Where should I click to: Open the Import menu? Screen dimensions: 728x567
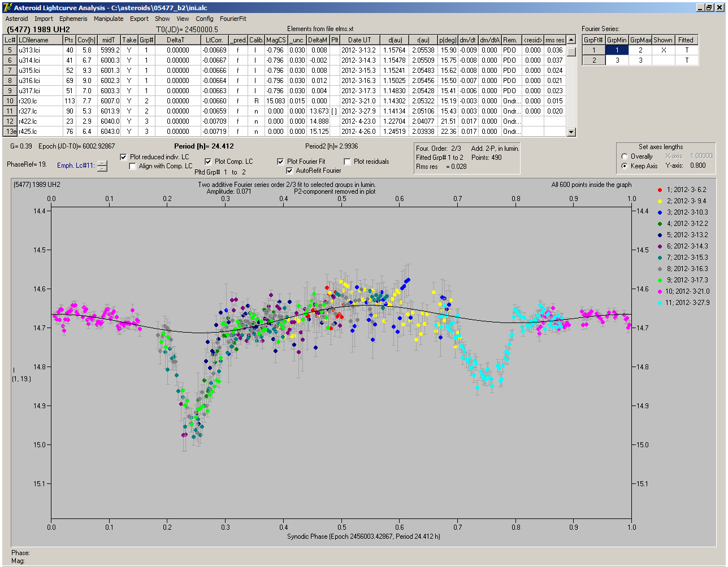pyautogui.click(x=44, y=19)
